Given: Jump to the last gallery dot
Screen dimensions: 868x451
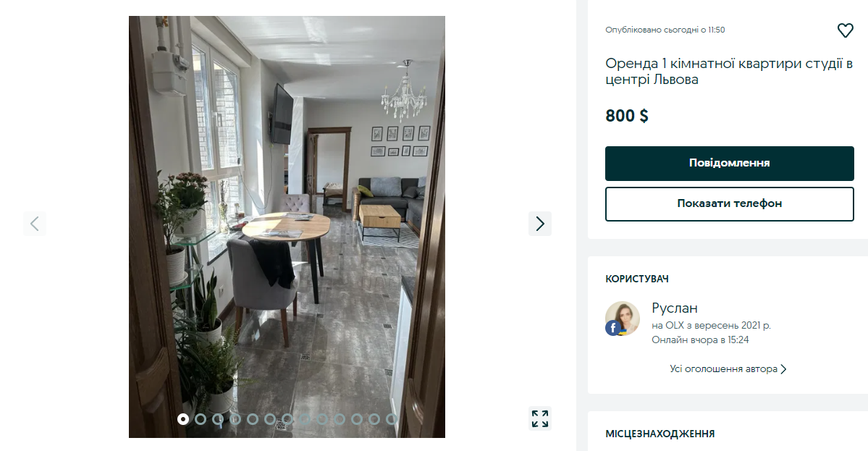Looking at the screenshot, I should [x=392, y=419].
